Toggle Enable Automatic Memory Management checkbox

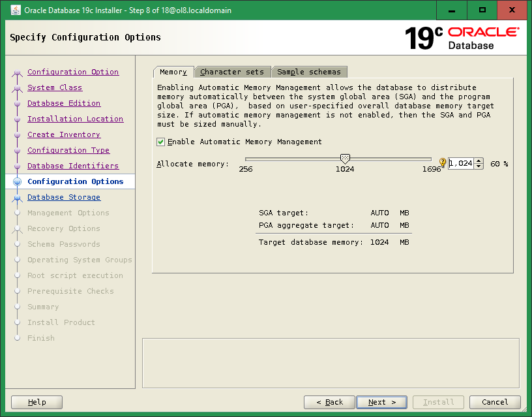click(x=161, y=142)
